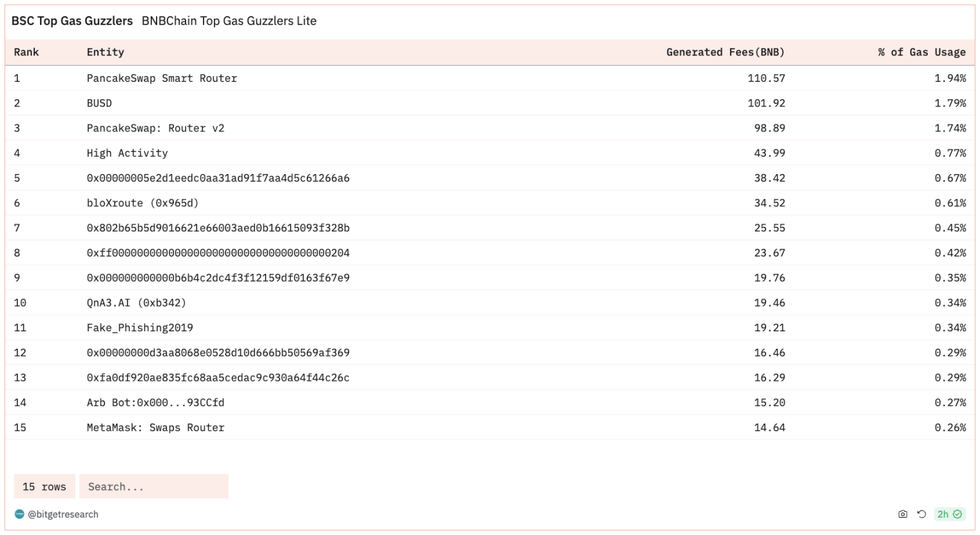
Task: Select address 0x00000005e2d1eedc0aa31ad91f7aa4d5c61266a6
Action: click(x=218, y=178)
